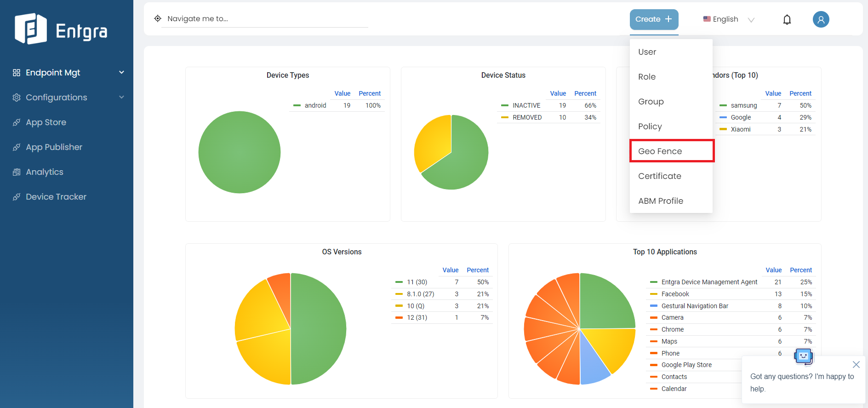Choose Certificate in the Create menu
Viewport: 868px width, 408px height.
pos(659,176)
